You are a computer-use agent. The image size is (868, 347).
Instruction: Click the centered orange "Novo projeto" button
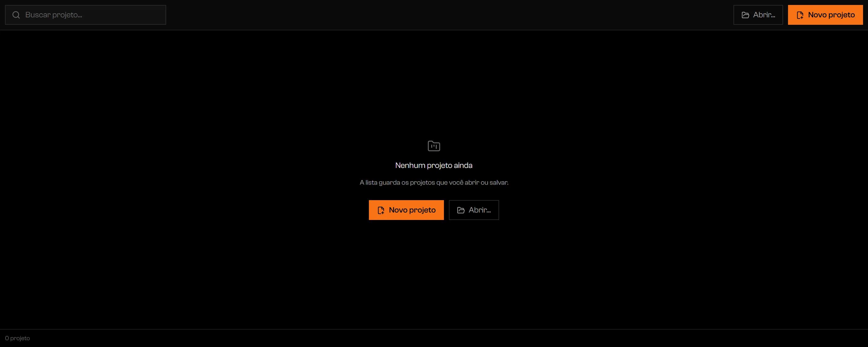coord(406,210)
